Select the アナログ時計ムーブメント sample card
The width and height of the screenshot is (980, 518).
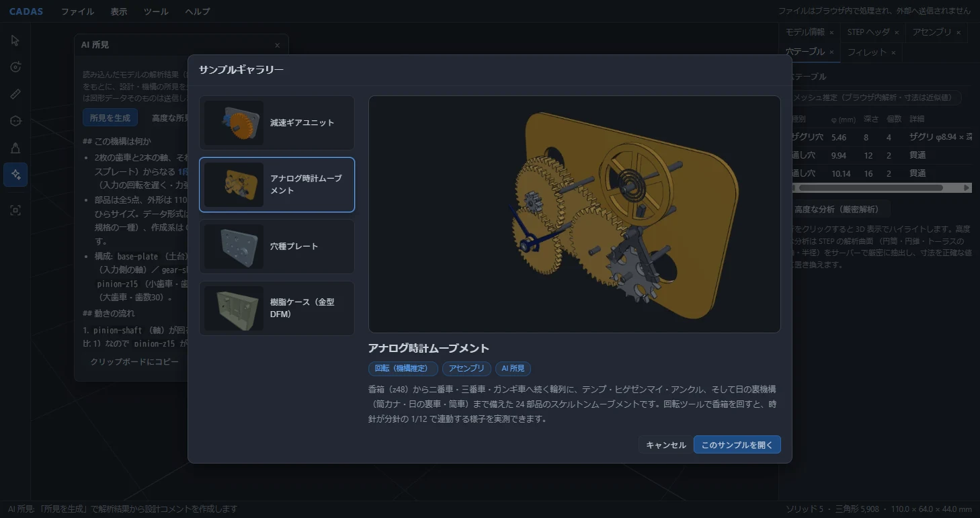277,185
